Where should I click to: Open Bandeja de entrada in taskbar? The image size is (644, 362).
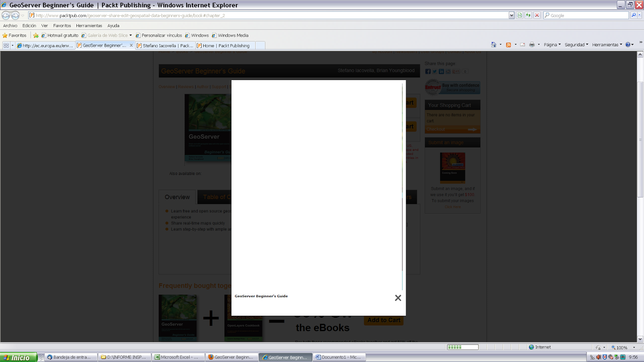(71, 357)
